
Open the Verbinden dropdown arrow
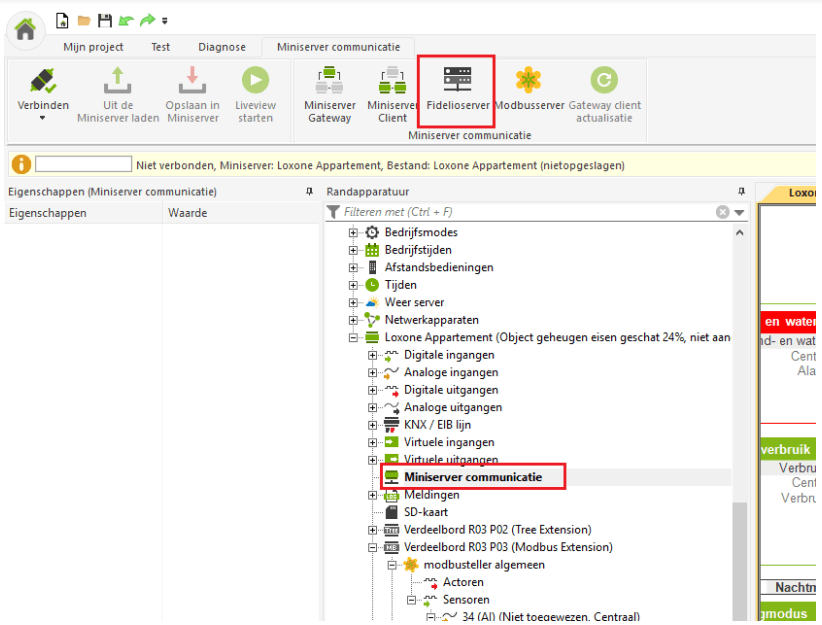(43, 115)
